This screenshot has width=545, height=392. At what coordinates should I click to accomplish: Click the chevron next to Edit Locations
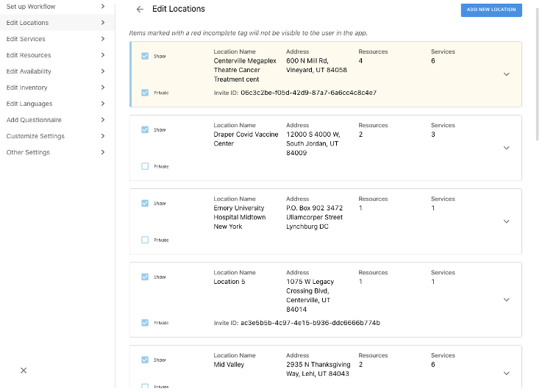(103, 23)
